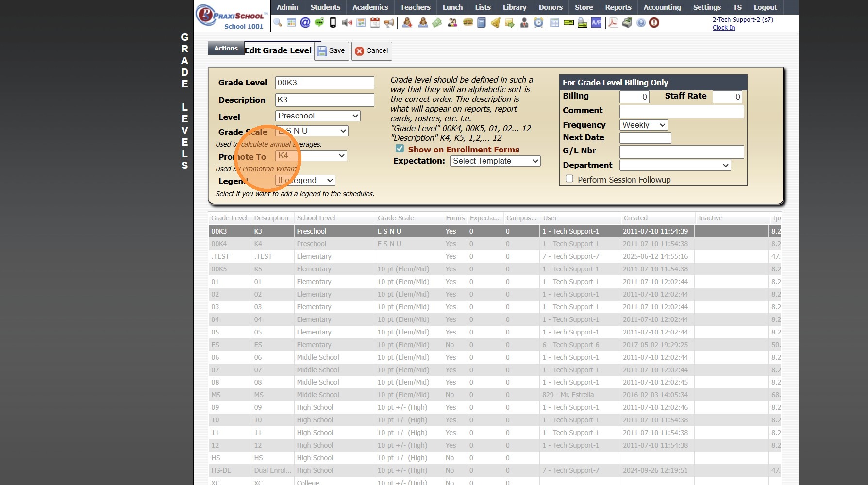Click the megaphone announcement icon
The height and width of the screenshot is (485, 868).
(389, 22)
